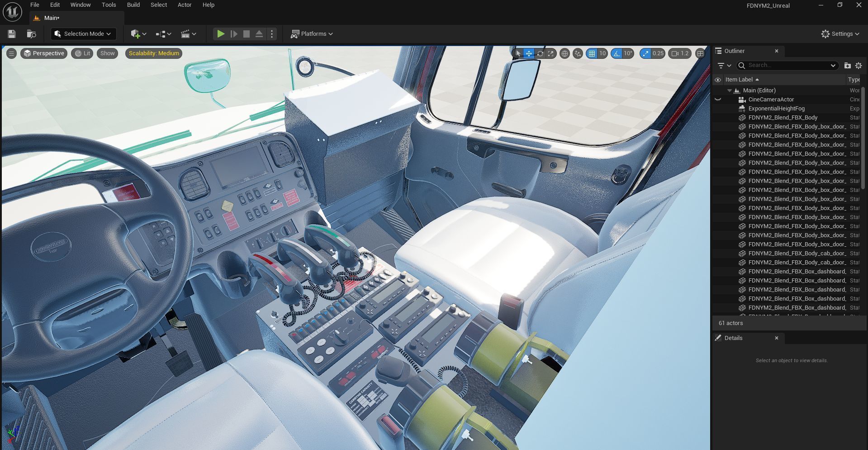Select the viewport Select objects arrow tool

(518, 53)
